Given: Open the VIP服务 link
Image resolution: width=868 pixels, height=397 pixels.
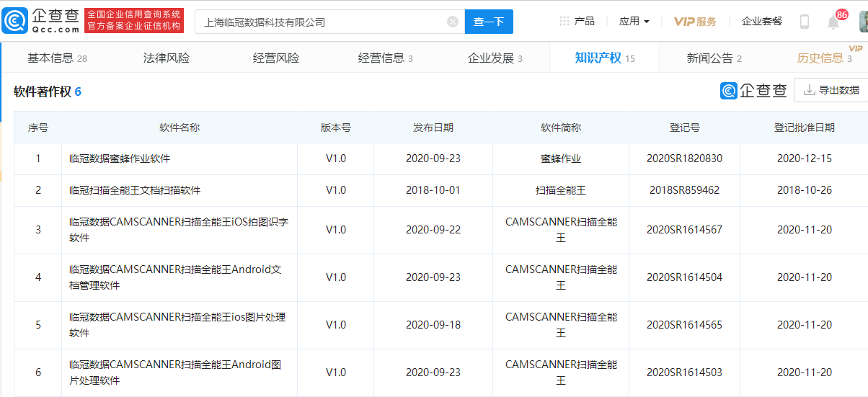Looking at the screenshot, I should [695, 22].
